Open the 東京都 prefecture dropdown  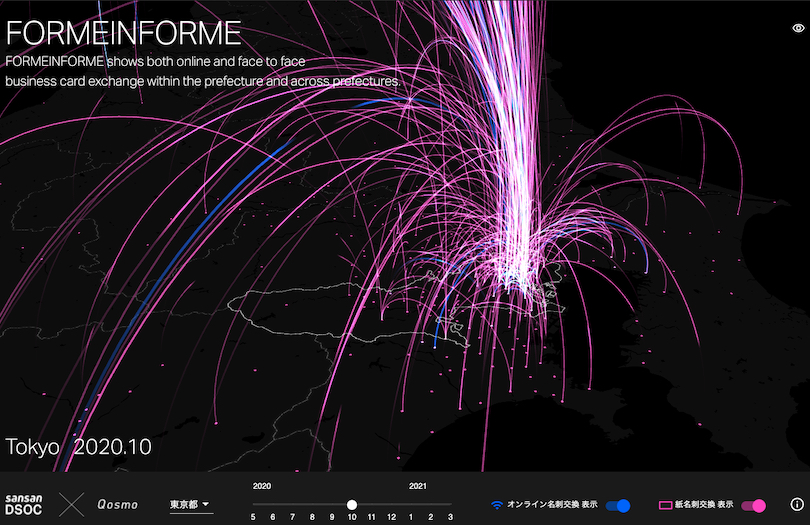[x=190, y=504]
